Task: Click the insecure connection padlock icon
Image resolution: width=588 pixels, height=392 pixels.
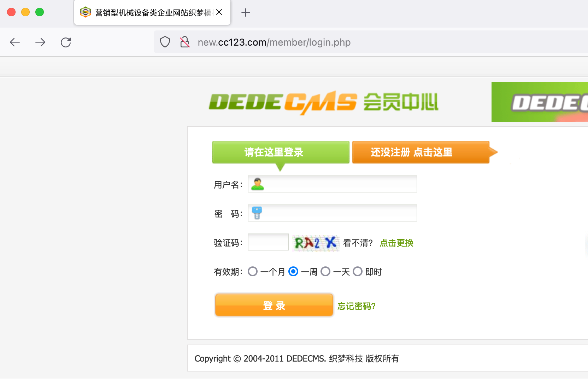Action: click(184, 42)
